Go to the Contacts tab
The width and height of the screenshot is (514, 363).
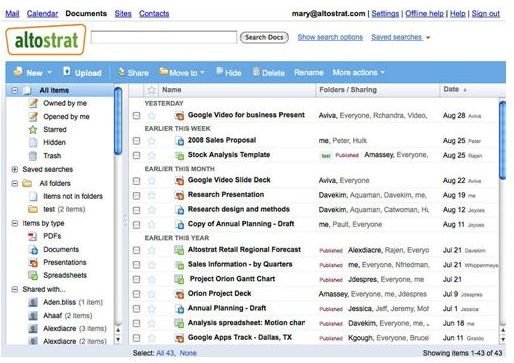click(154, 14)
